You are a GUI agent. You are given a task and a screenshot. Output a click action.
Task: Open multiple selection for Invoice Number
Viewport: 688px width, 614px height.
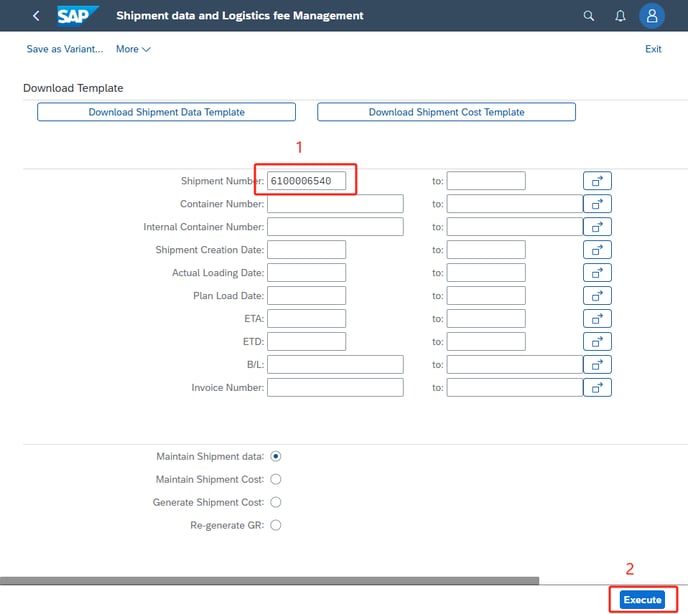pyautogui.click(x=597, y=387)
